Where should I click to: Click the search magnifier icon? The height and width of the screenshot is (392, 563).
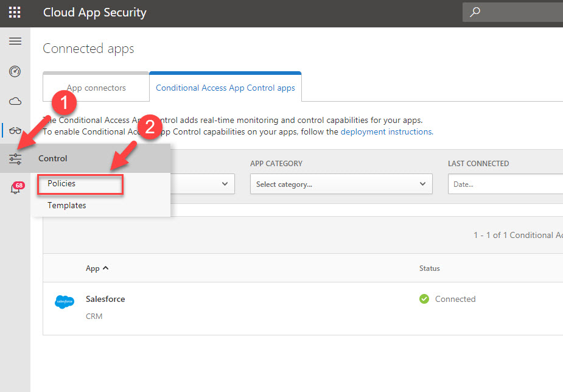(x=475, y=12)
